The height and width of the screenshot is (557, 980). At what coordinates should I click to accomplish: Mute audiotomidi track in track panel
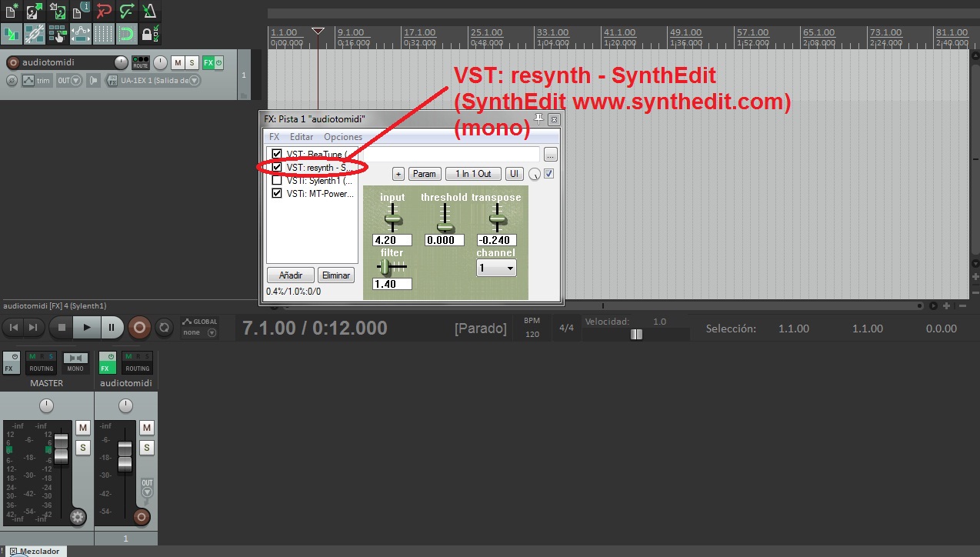pos(178,63)
